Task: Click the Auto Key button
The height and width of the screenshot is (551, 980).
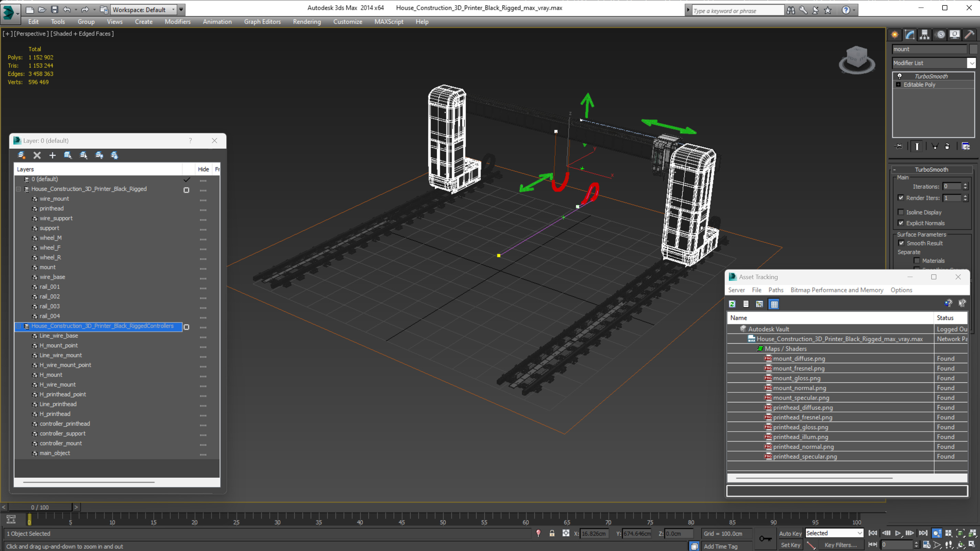Action: pos(790,533)
